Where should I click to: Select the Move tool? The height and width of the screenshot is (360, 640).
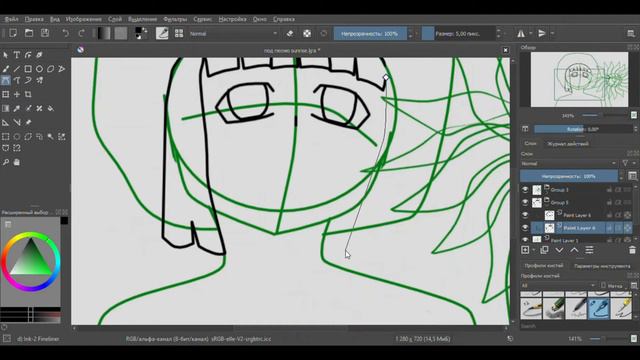point(17,94)
